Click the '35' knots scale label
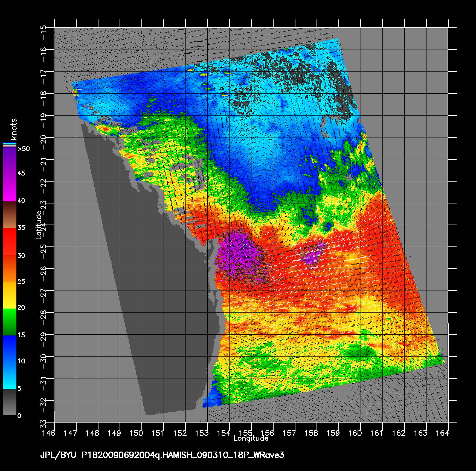This screenshot has width=476, height=471. tap(21, 228)
